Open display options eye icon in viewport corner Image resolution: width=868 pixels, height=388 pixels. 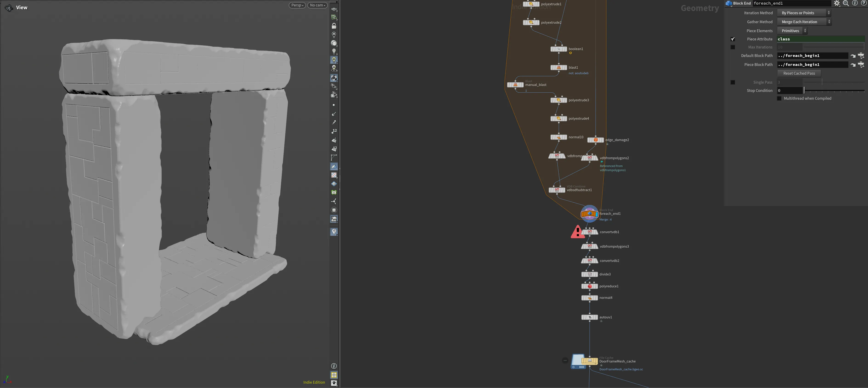tap(334, 383)
